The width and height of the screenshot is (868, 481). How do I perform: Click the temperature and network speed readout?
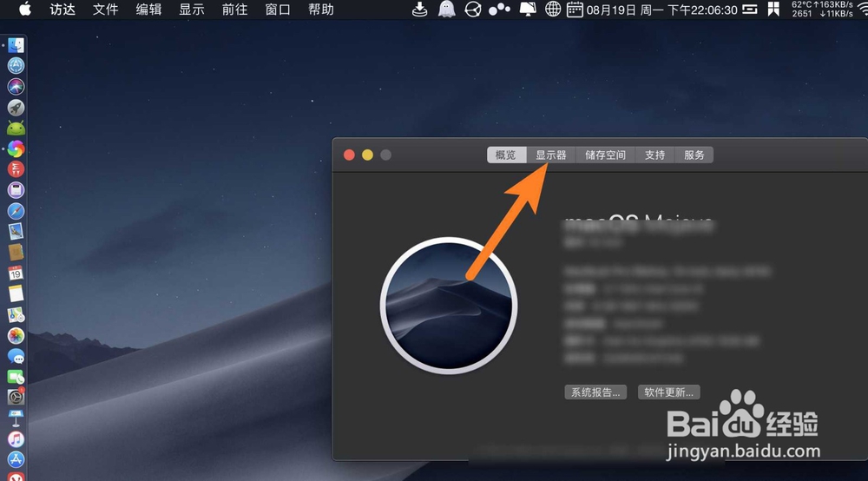coord(822,10)
